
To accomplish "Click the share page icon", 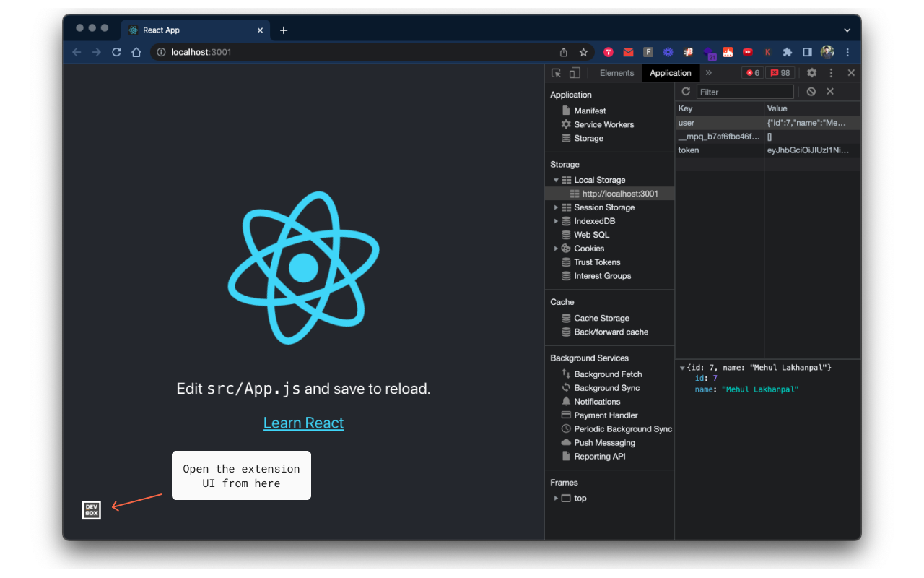I will [564, 52].
